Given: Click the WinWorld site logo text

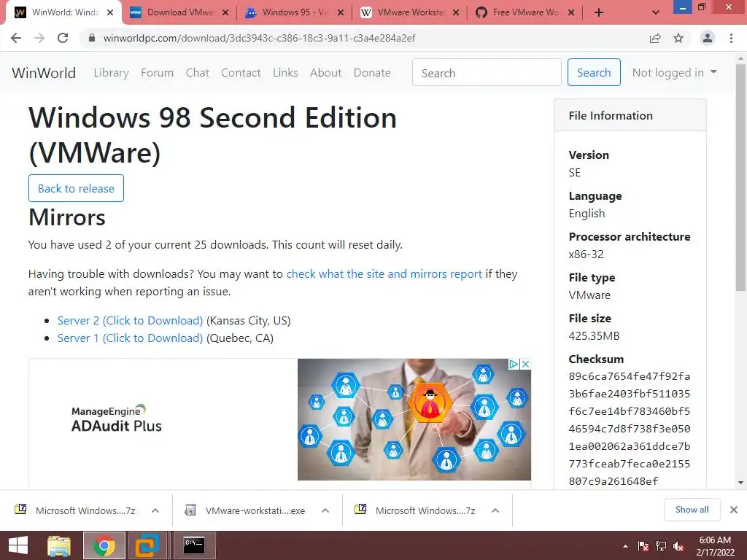Looking at the screenshot, I should tap(44, 73).
